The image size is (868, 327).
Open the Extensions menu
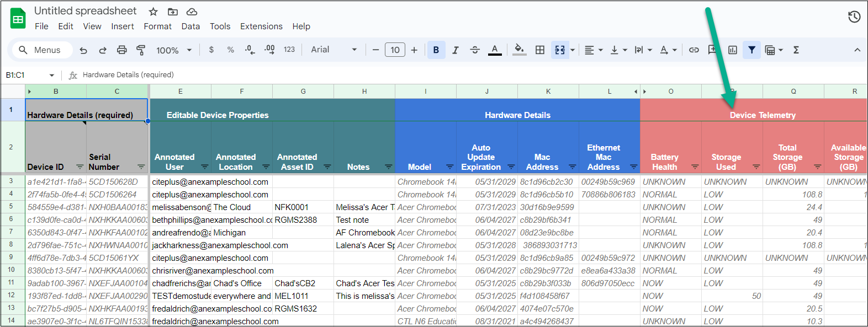(x=261, y=26)
